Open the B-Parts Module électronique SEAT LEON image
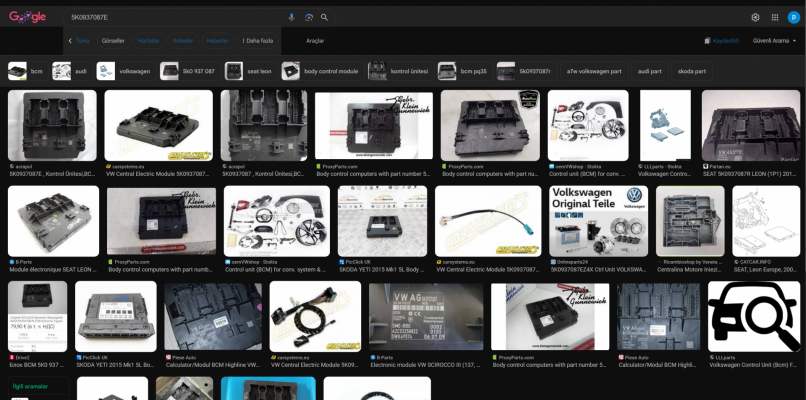This screenshot has width=806, height=400. [53, 221]
